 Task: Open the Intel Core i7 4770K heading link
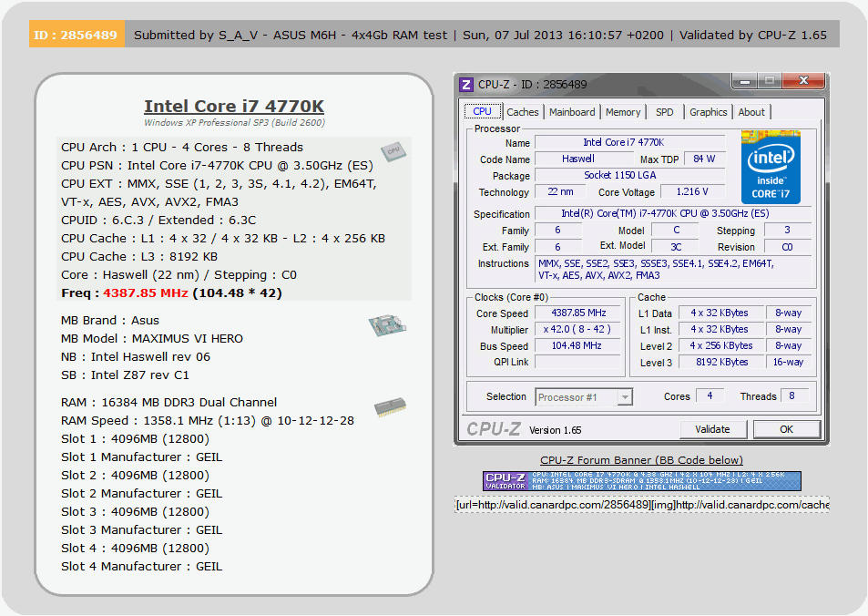[234, 106]
